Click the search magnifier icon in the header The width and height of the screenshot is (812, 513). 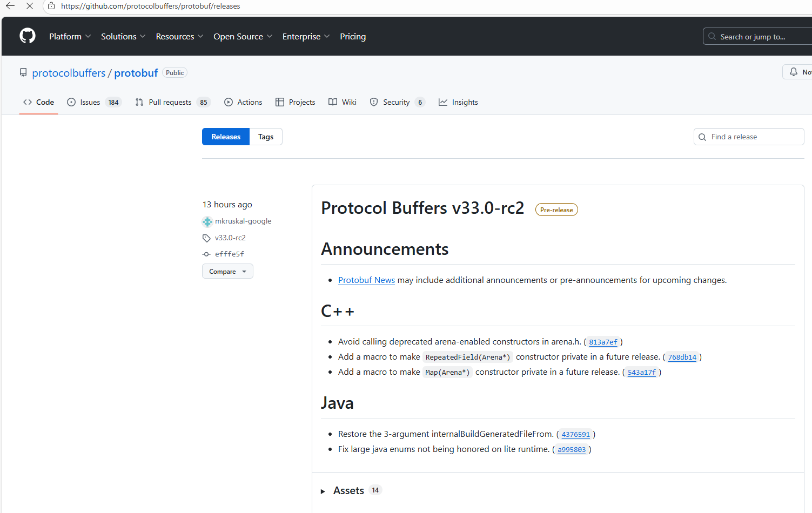click(x=713, y=37)
